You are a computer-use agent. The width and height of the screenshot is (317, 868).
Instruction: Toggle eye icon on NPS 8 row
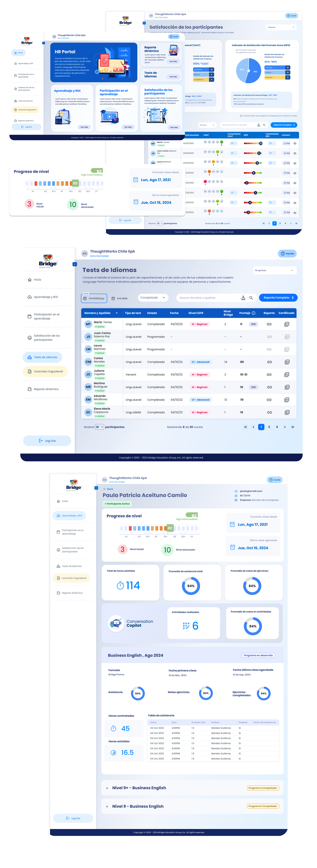pos(295,163)
